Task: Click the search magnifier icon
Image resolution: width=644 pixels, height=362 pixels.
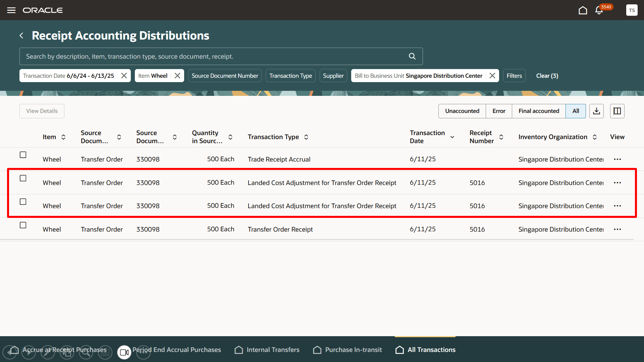Action: click(x=412, y=56)
